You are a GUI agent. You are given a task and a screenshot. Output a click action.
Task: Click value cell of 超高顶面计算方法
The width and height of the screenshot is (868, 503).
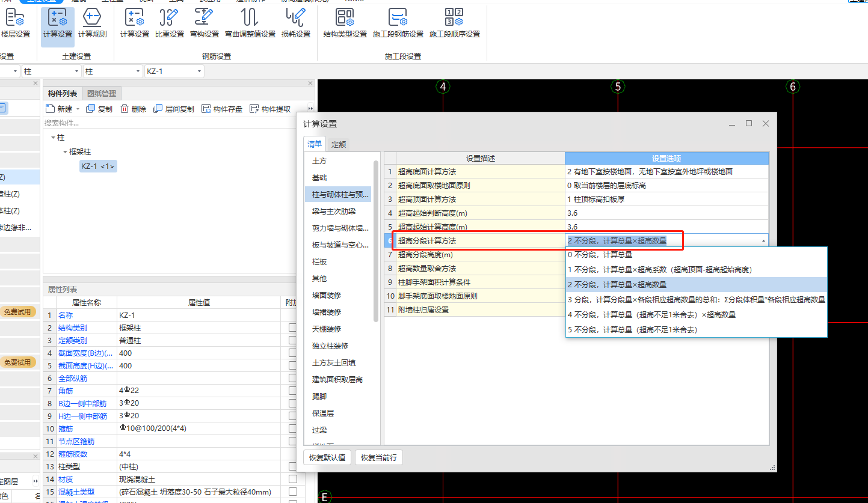[666, 199]
